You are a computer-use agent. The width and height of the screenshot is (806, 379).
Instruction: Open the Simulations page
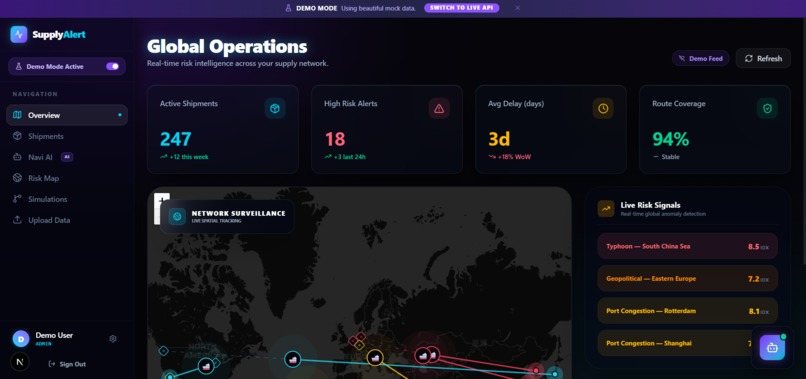tap(67, 199)
